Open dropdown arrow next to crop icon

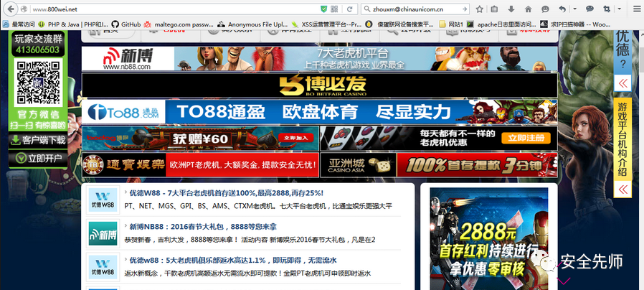click(x=619, y=9)
